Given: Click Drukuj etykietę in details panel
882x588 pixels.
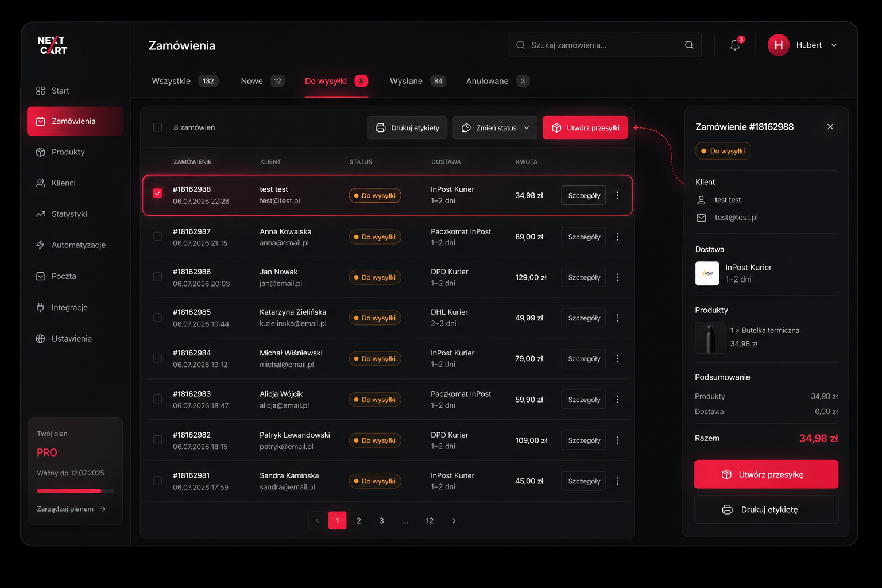Looking at the screenshot, I should tap(766, 509).
